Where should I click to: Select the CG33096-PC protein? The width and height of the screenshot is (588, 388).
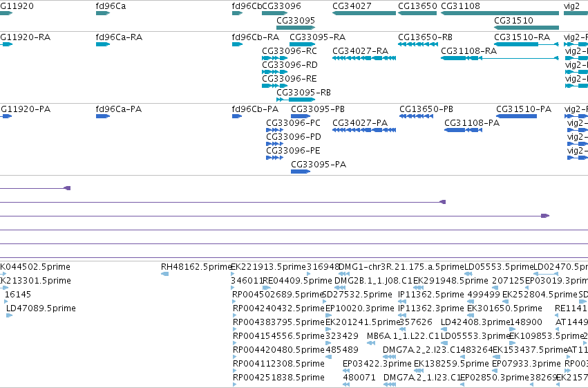[274, 130]
